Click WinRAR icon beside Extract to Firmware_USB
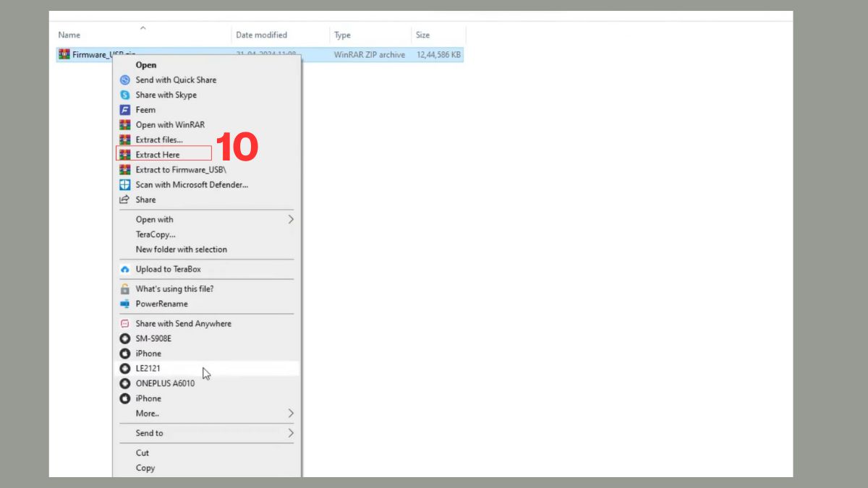The width and height of the screenshot is (868, 488). click(124, 170)
